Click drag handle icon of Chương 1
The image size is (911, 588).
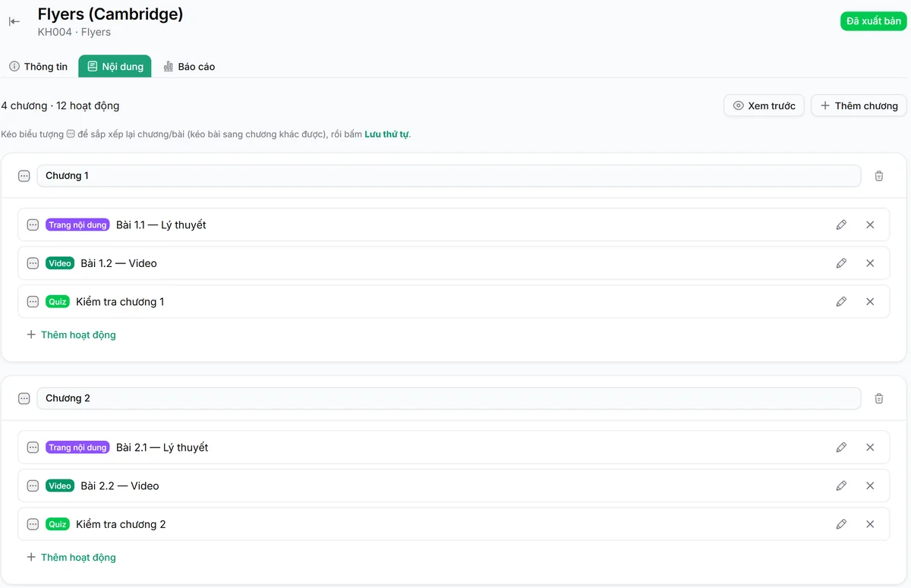[24, 176]
